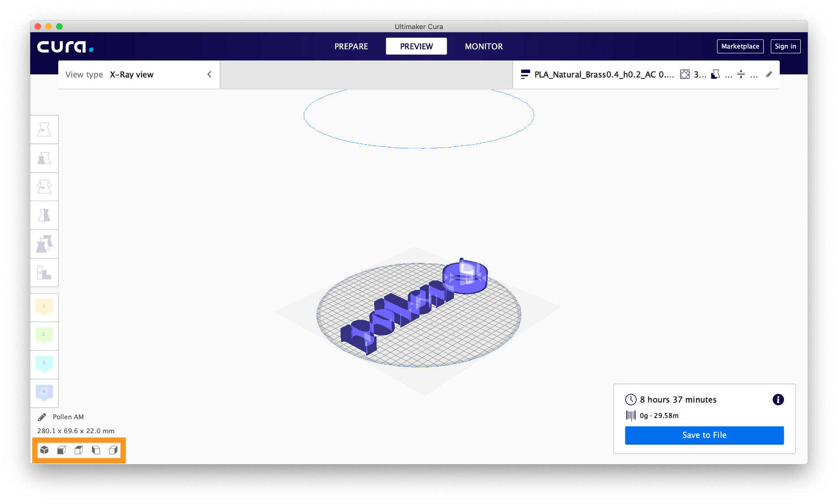Open the MONITOR stage

pos(484,46)
